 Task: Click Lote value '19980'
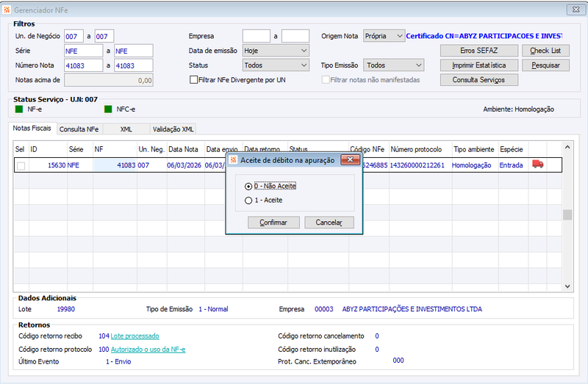(x=66, y=309)
